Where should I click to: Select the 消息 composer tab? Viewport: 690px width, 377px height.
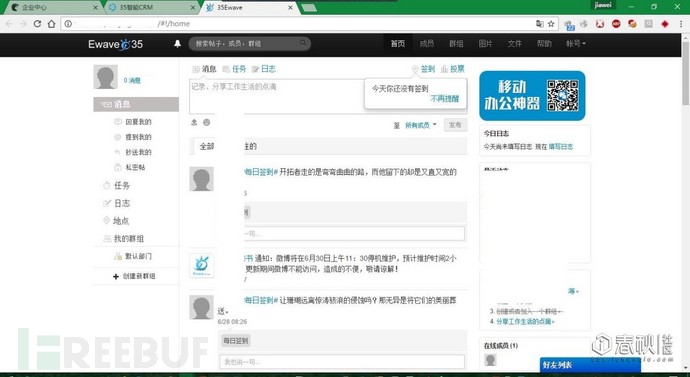205,69
